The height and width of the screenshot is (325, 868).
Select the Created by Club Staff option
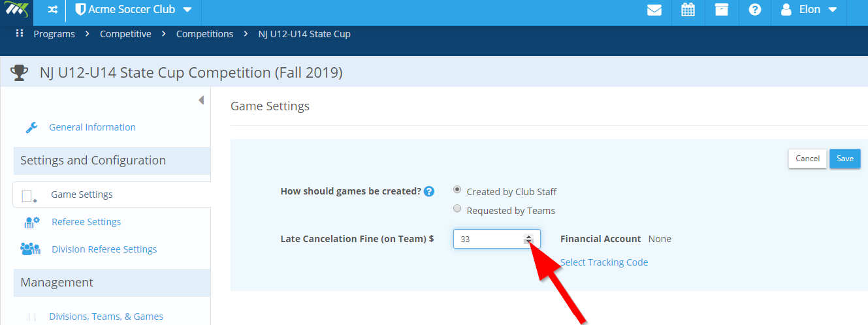point(457,190)
